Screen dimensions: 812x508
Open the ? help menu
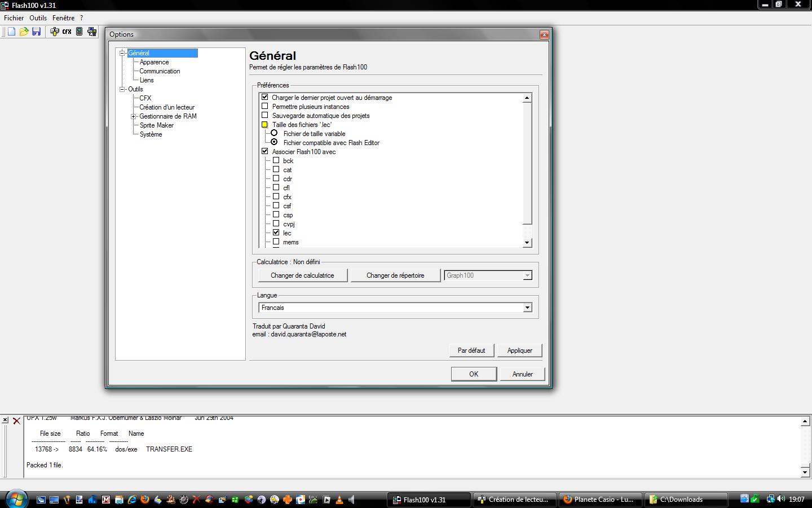pos(81,18)
